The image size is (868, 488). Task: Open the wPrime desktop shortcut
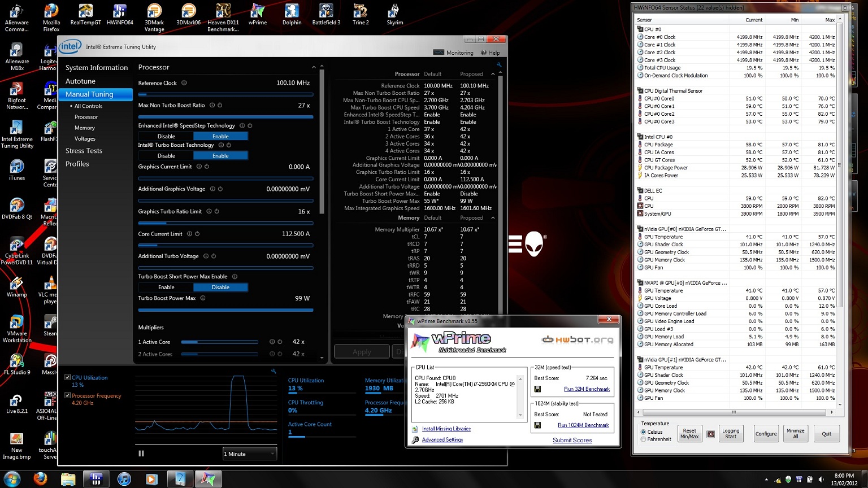click(x=258, y=15)
